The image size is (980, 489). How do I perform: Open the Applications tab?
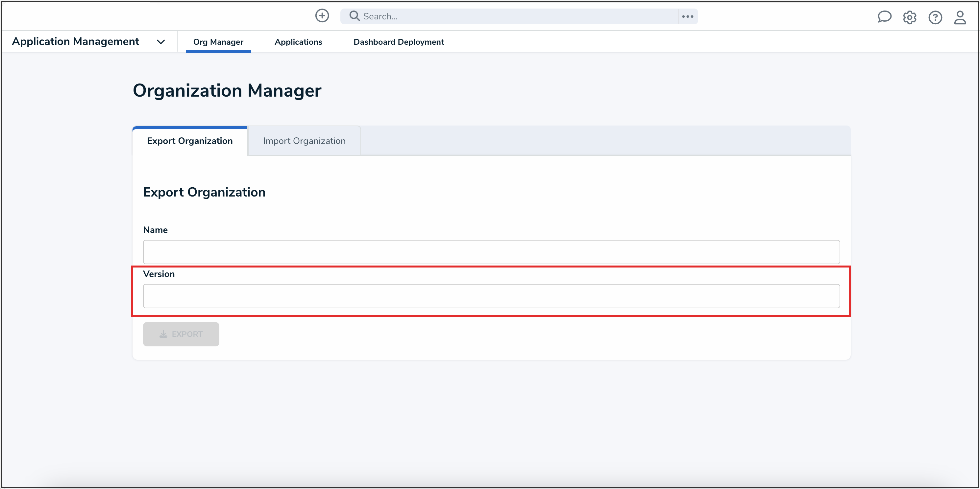tap(298, 42)
